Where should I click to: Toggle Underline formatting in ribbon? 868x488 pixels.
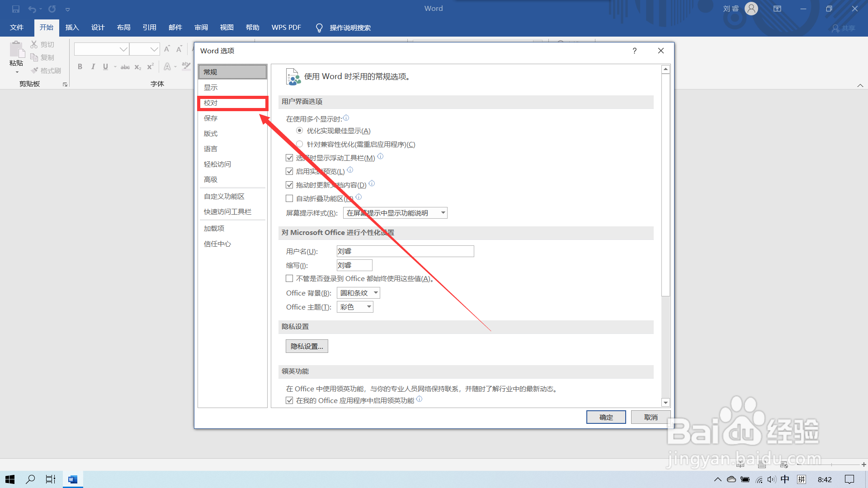coord(105,67)
